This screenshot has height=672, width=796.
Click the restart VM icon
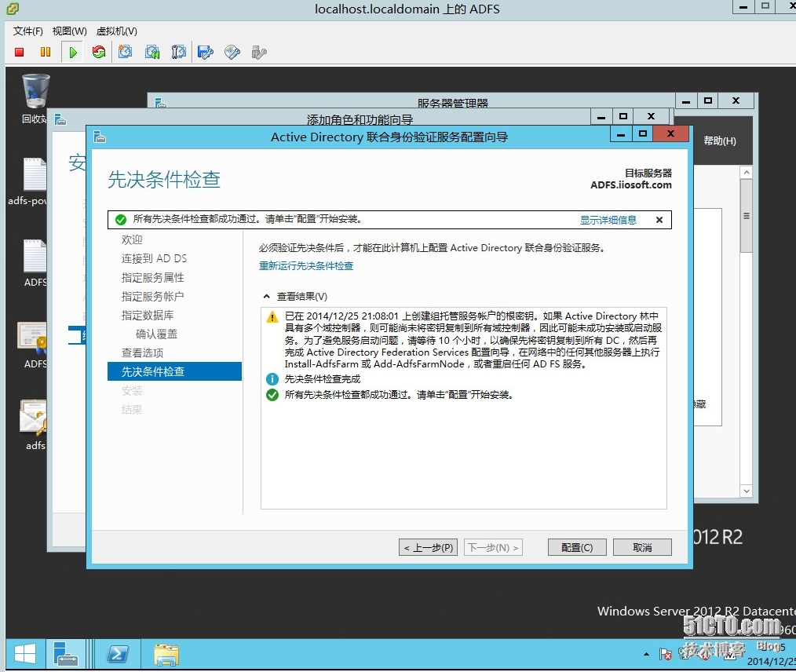pyautogui.click(x=99, y=53)
